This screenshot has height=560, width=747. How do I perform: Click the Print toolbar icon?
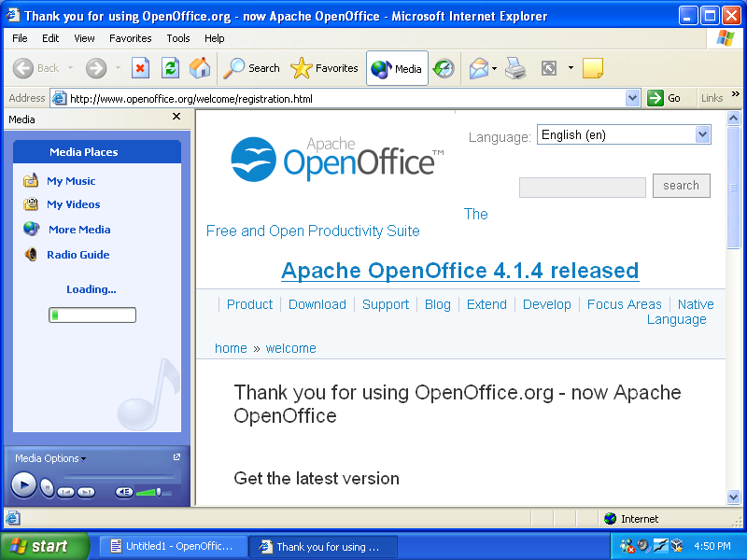(515, 68)
